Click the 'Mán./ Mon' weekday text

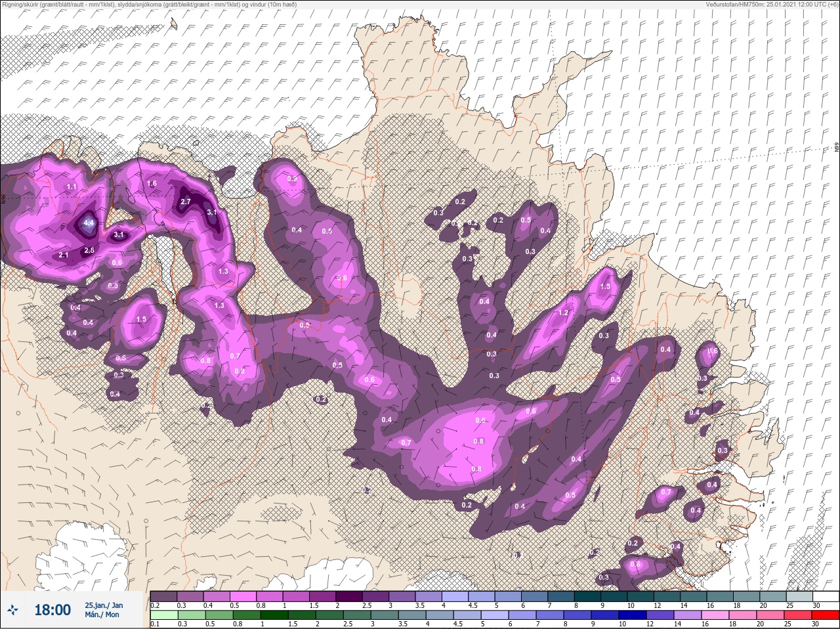point(102,615)
